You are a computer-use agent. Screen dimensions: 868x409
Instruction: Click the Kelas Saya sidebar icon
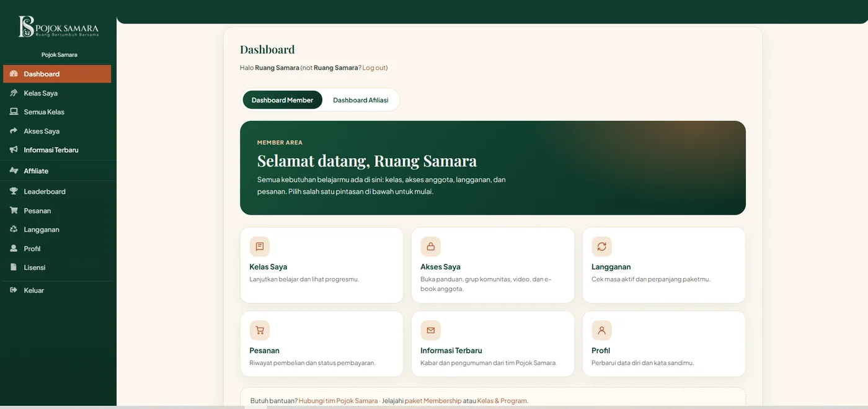pos(14,93)
